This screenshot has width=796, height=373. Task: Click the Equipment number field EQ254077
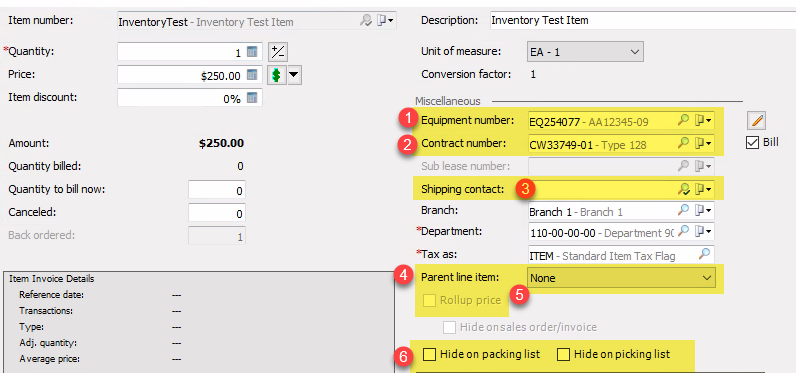[621, 121]
